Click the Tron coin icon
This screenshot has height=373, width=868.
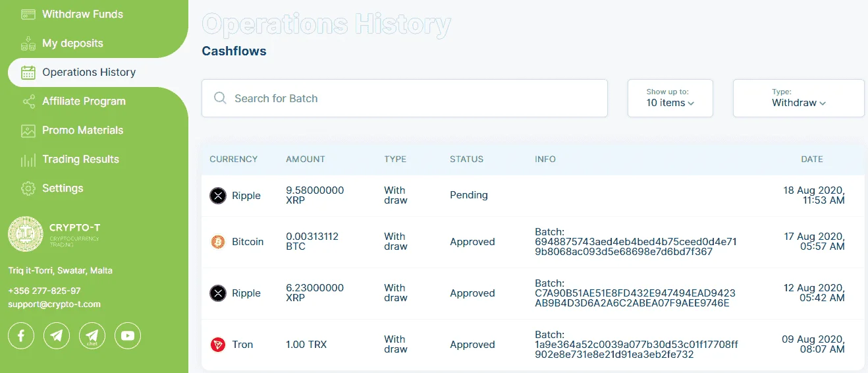tap(218, 345)
